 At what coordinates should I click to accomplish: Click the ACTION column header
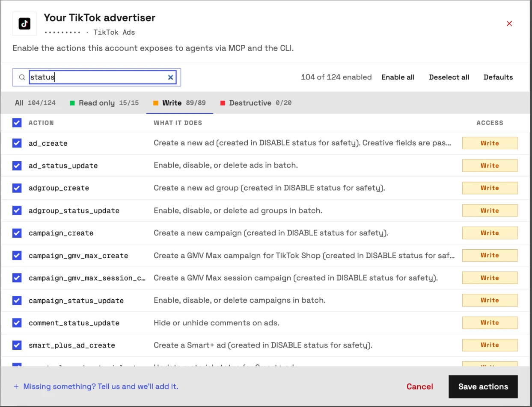pos(41,123)
